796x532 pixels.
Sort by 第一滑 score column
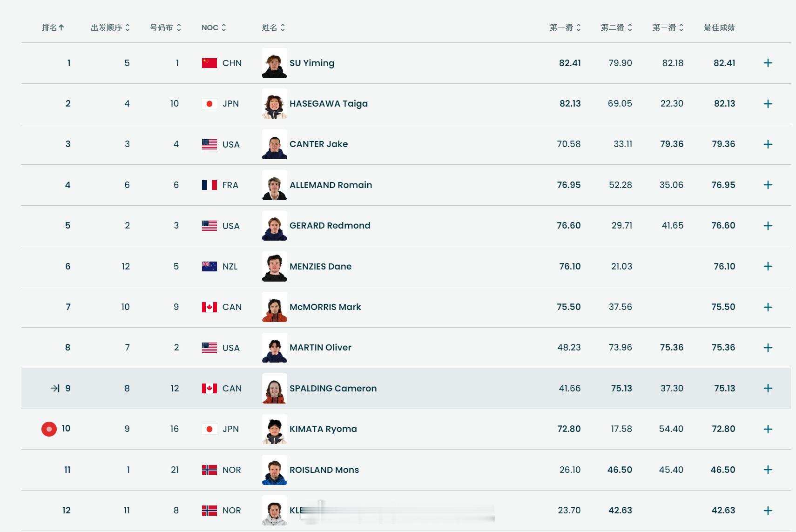point(565,27)
